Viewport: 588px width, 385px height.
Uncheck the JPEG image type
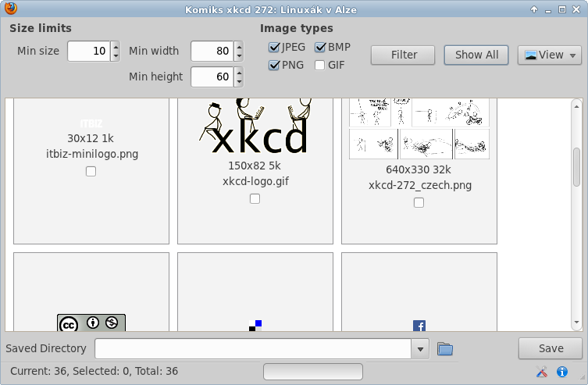(x=274, y=47)
